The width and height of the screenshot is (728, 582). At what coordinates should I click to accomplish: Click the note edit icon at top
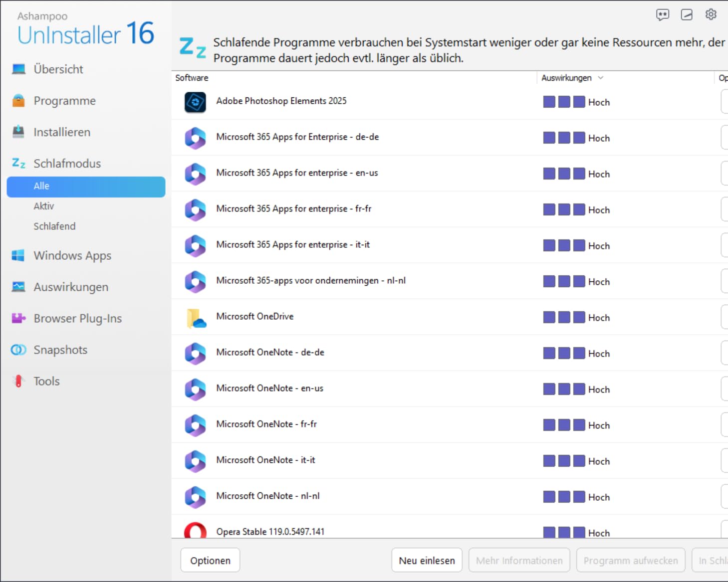pyautogui.click(x=687, y=14)
